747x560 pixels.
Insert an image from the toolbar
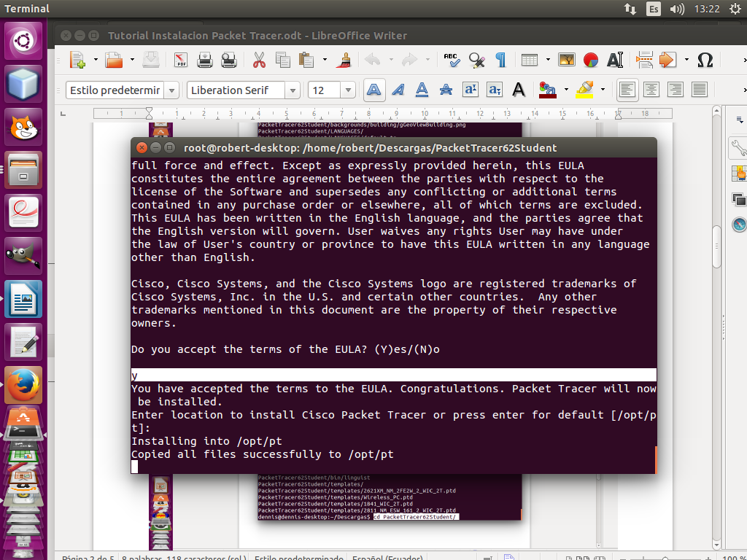(566, 60)
